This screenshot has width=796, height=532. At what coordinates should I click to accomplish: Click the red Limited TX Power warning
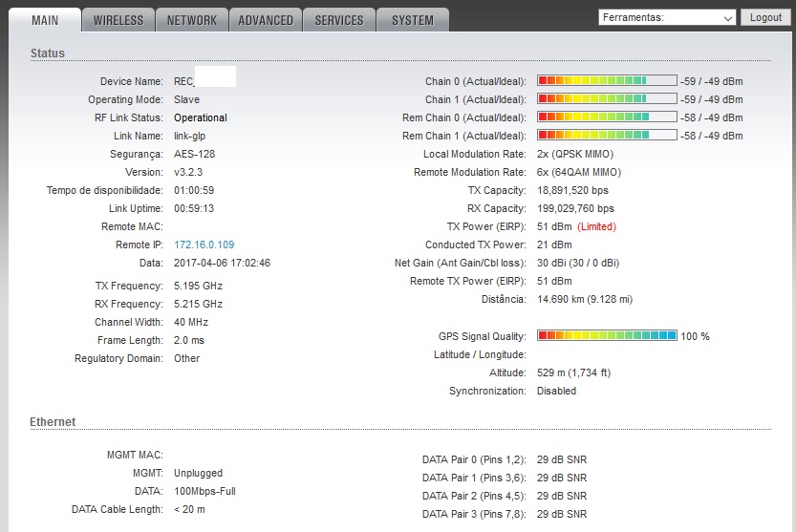click(596, 227)
